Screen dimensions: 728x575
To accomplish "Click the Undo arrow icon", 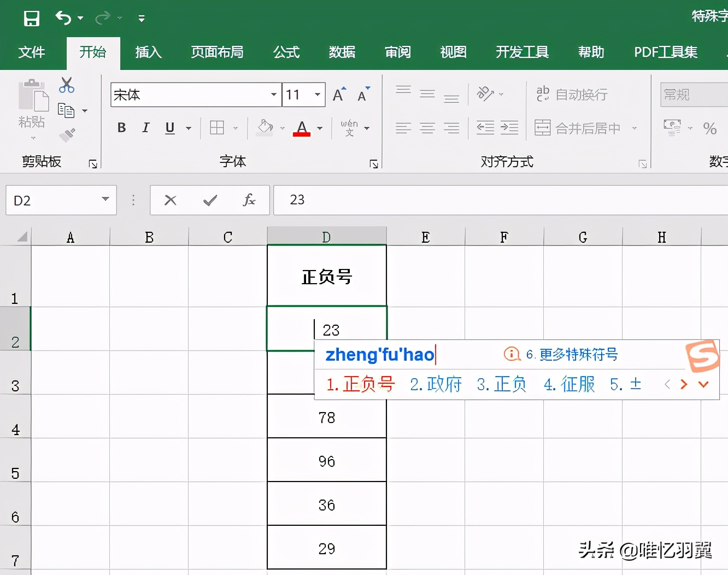I will (63, 19).
